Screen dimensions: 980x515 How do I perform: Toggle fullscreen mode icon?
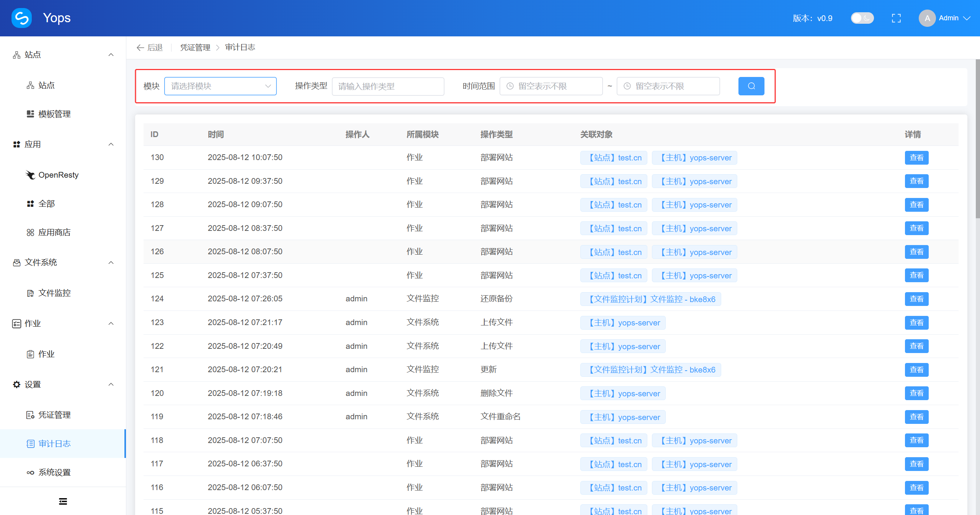896,18
